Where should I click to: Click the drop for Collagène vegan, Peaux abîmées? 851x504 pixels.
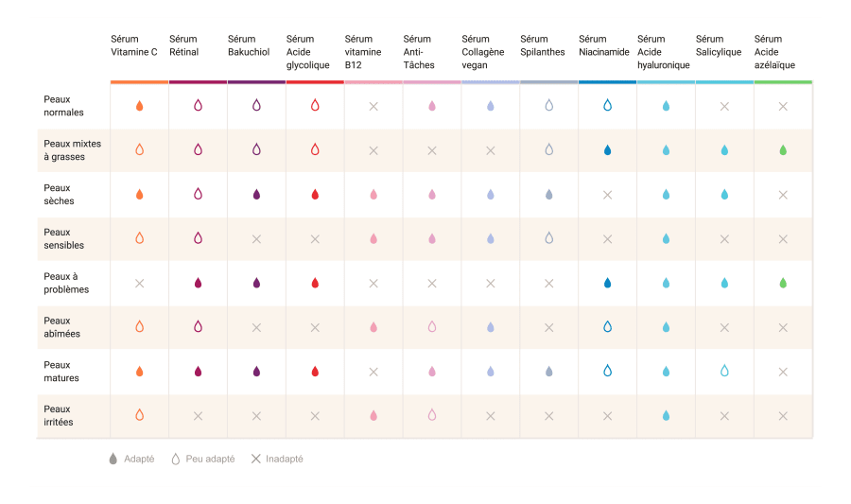coord(490,327)
